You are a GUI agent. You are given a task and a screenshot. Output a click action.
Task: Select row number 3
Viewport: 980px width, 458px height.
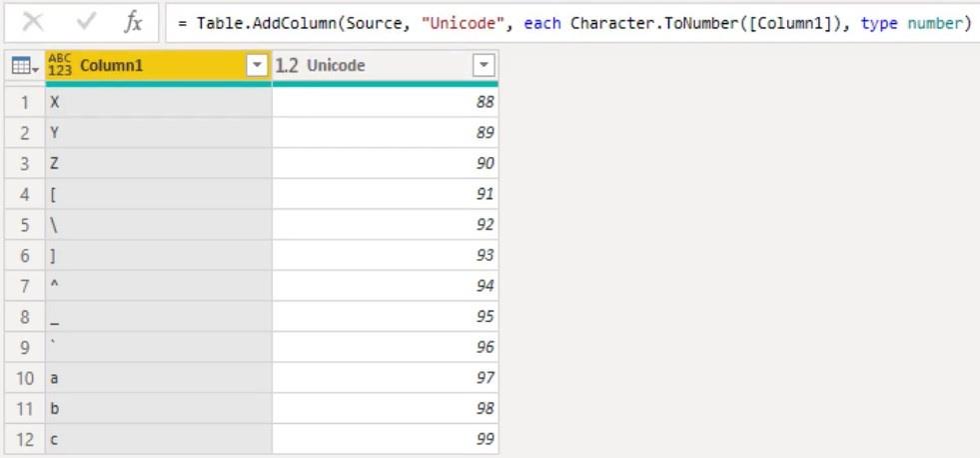tap(25, 163)
